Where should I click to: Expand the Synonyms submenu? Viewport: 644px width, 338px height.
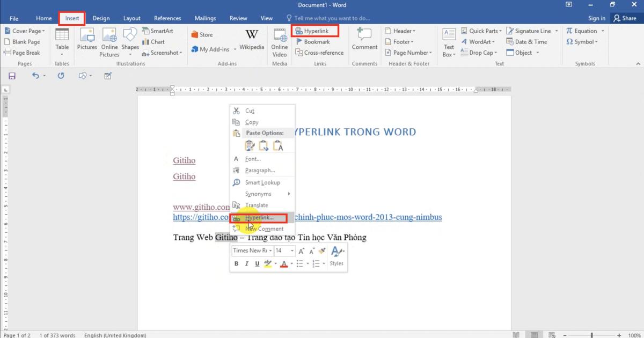pyautogui.click(x=259, y=194)
